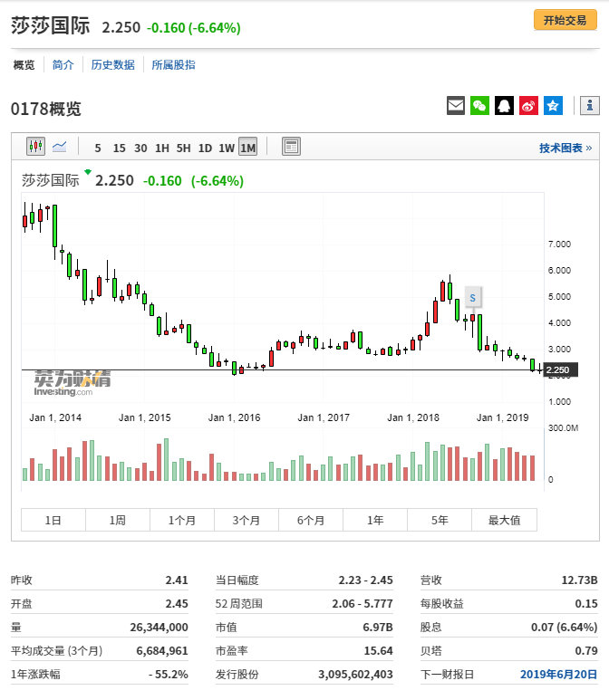Share to QZone using blue star icon
This screenshot has height=700, width=609.
[x=553, y=106]
